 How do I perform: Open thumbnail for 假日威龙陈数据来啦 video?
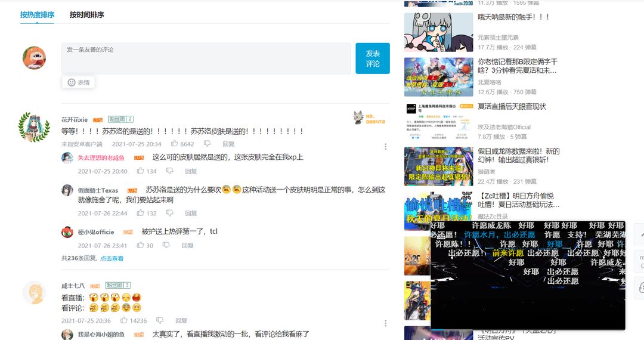439,166
